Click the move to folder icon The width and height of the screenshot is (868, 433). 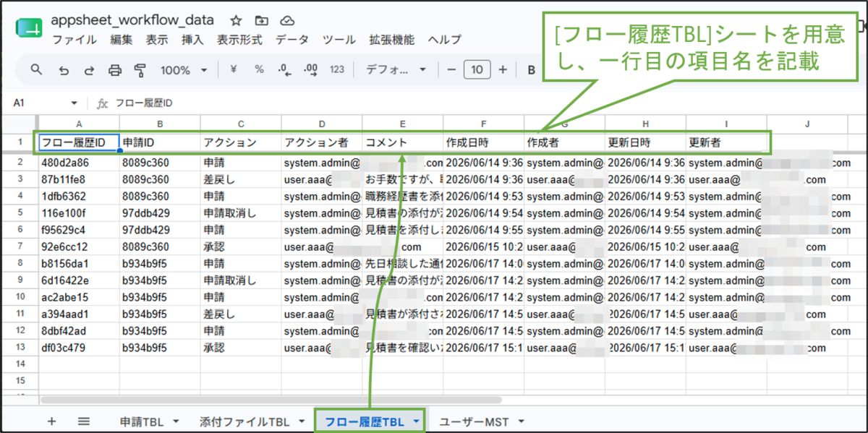(x=261, y=20)
